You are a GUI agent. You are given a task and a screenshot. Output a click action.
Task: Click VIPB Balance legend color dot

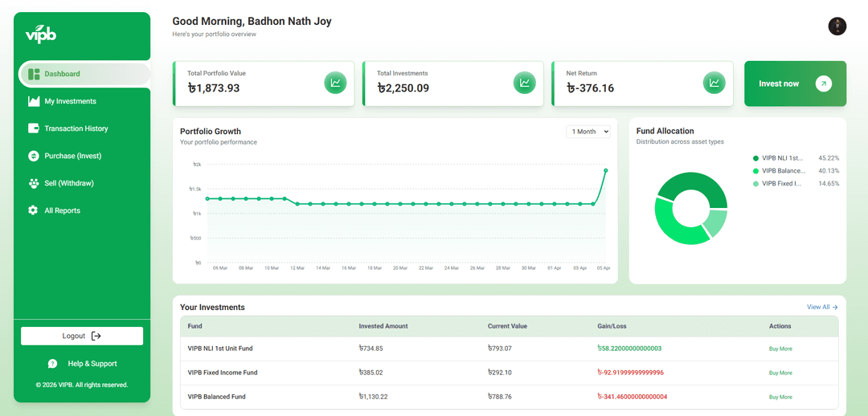click(755, 171)
